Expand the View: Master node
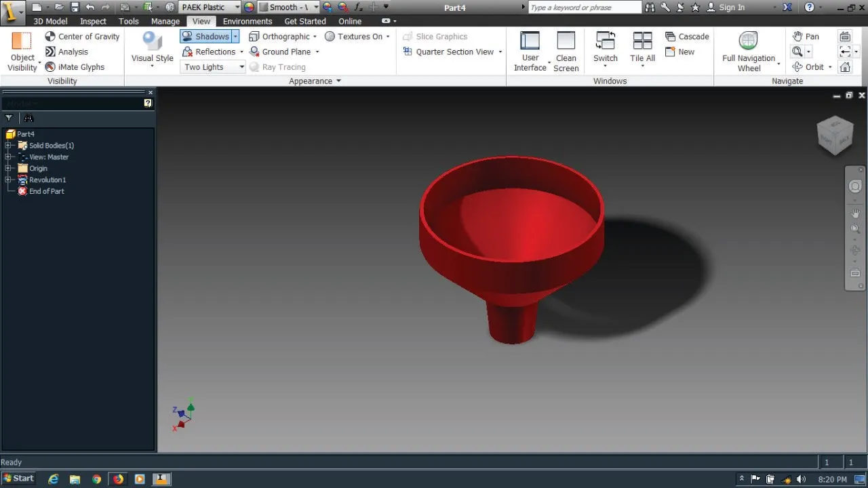 pyautogui.click(x=8, y=157)
